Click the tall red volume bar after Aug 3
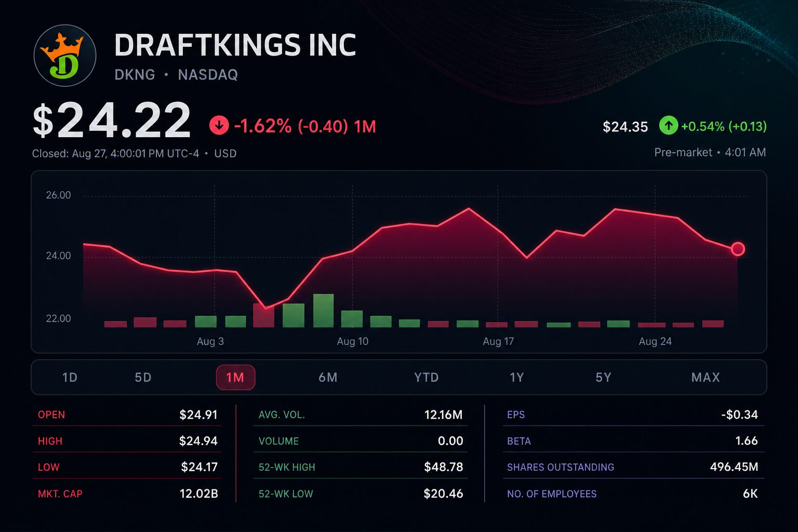This screenshot has height=532, width=798. [x=263, y=315]
